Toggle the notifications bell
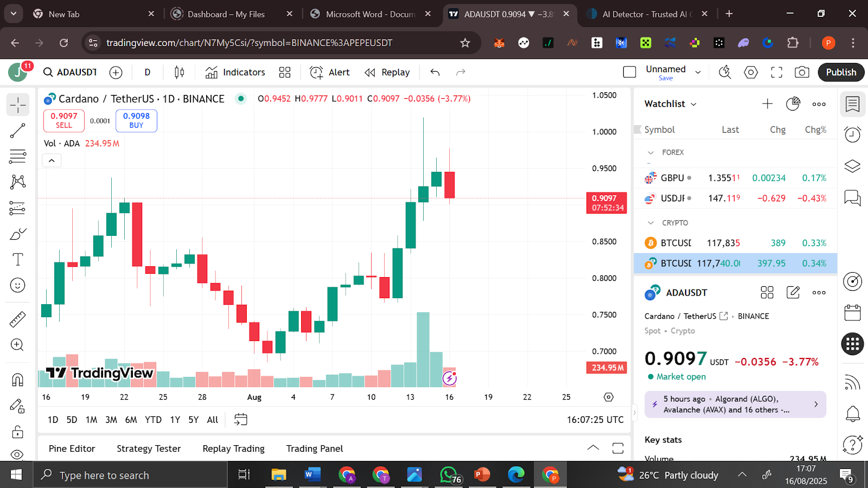The width and height of the screenshot is (868, 488). coord(852,413)
